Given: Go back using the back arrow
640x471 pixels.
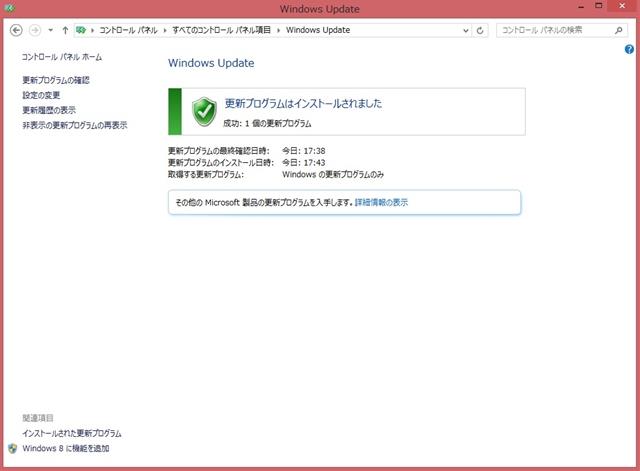Looking at the screenshot, I should tap(16, 30).
